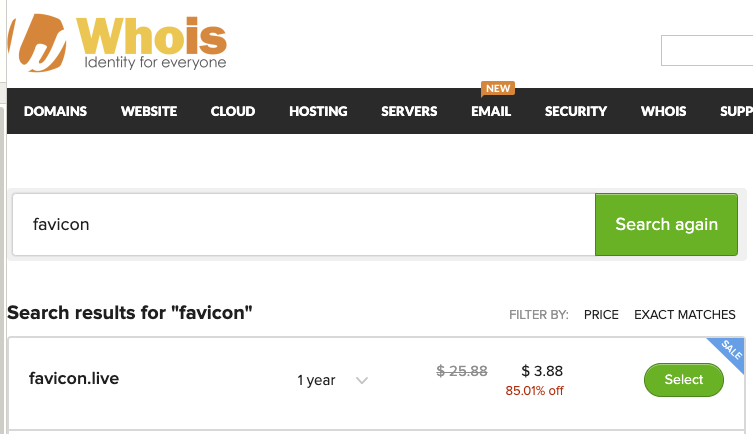
Task: Click the dropdown chevron beside 1 year
Action: (x=362, y=380)
